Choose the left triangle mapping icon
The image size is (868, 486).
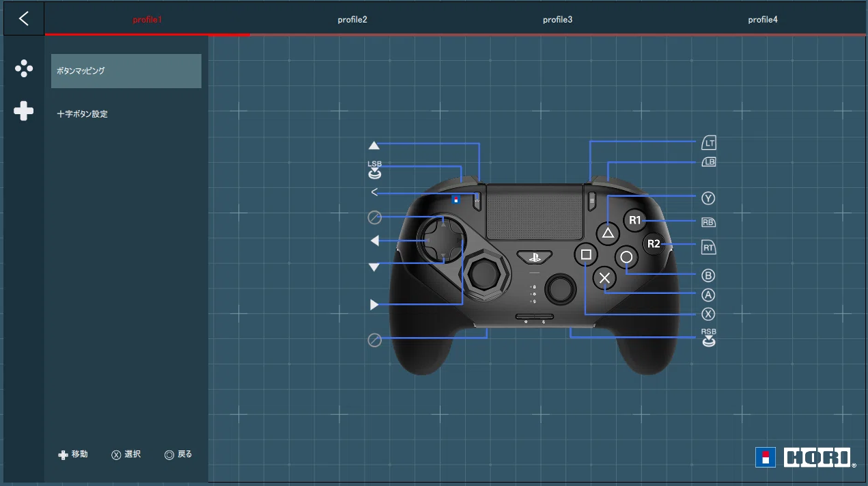click(x=374, y=241)
